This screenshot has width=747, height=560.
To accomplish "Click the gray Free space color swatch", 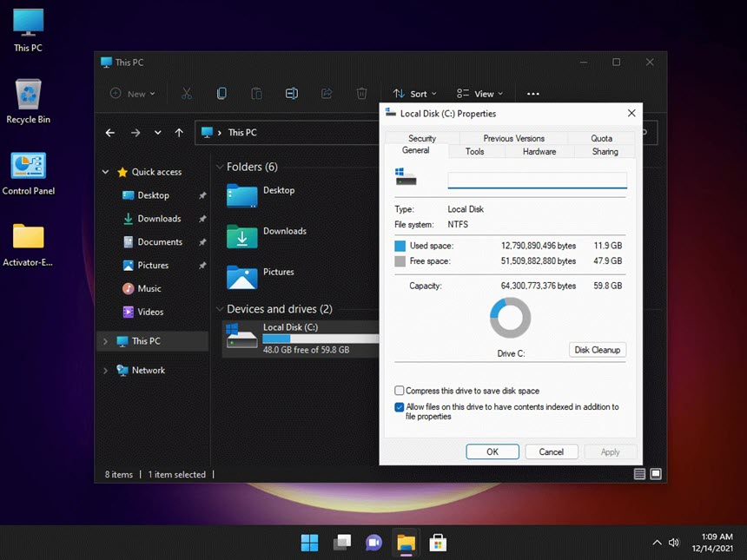I will (400, 261).
